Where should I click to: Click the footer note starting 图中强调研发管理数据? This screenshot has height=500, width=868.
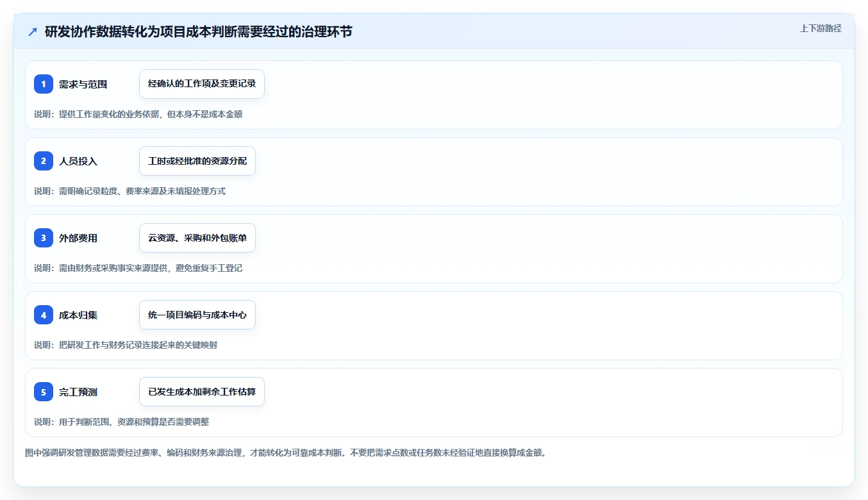coord(285,453)
